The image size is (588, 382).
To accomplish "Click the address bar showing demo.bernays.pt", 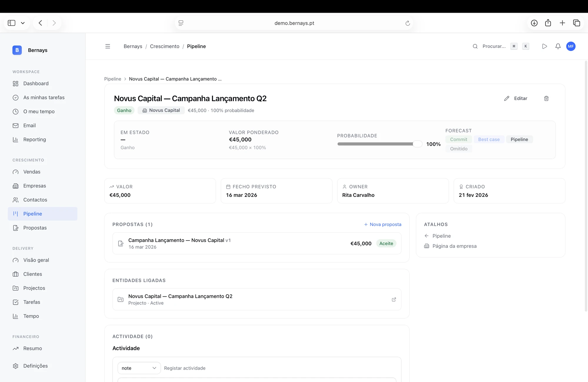I will point(294,23).
